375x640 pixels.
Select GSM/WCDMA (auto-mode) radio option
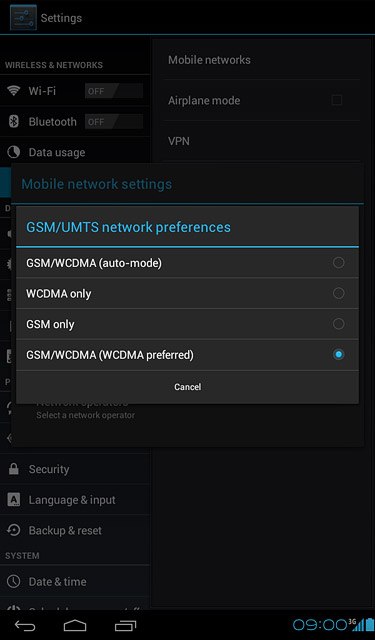(187, 263)
